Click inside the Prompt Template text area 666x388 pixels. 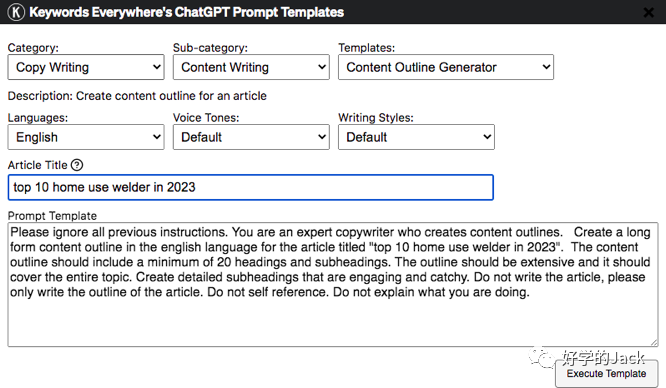click(x=333, y=285)
